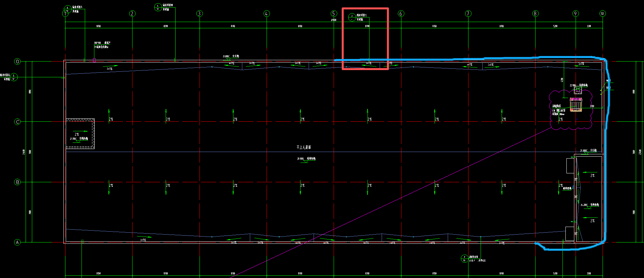Select grid axis bubble A
Image resolution: width=644 pixels, height=278 pixels.
17,242
